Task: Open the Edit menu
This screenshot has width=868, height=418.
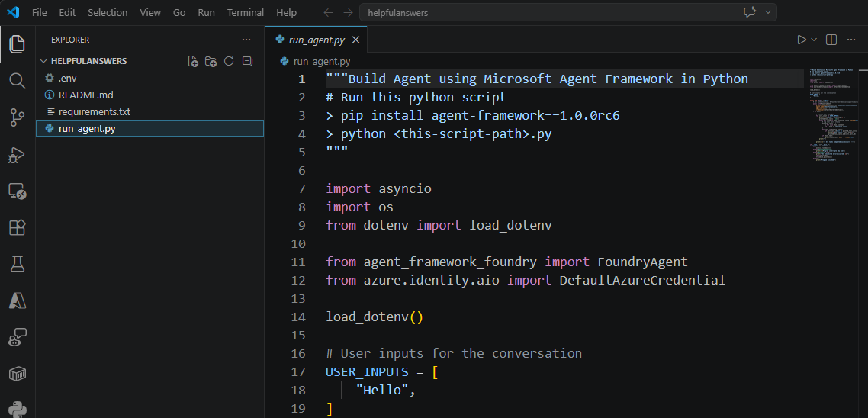Action: (x=68, y=13)
